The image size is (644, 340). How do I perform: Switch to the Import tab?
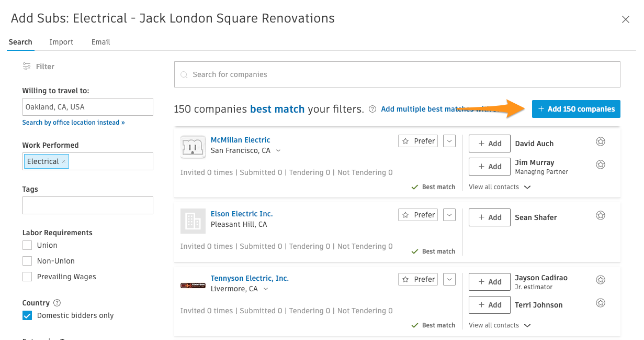pyautogui.click(x=61, y=42)
